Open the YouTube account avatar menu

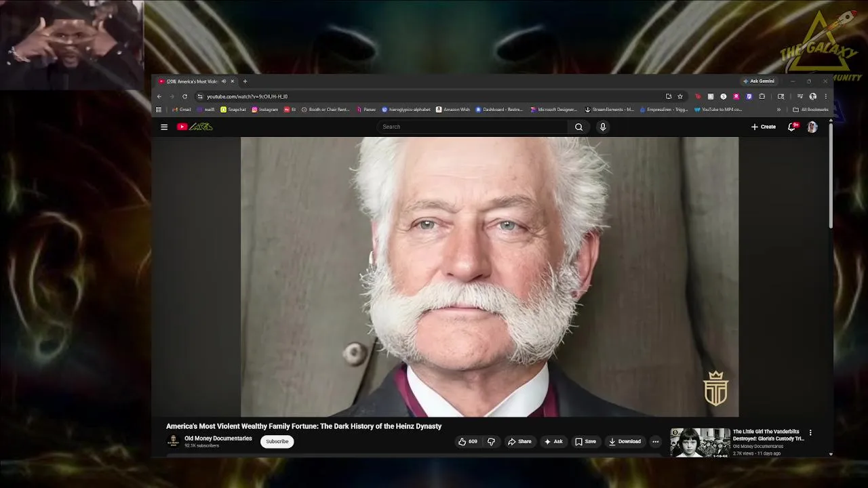point(812,127)
